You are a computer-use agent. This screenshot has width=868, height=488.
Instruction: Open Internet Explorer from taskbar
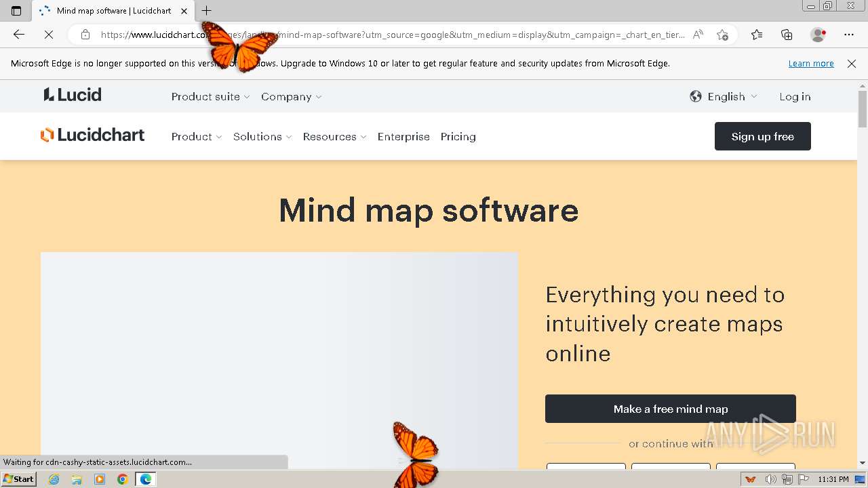tap(54, 479)
